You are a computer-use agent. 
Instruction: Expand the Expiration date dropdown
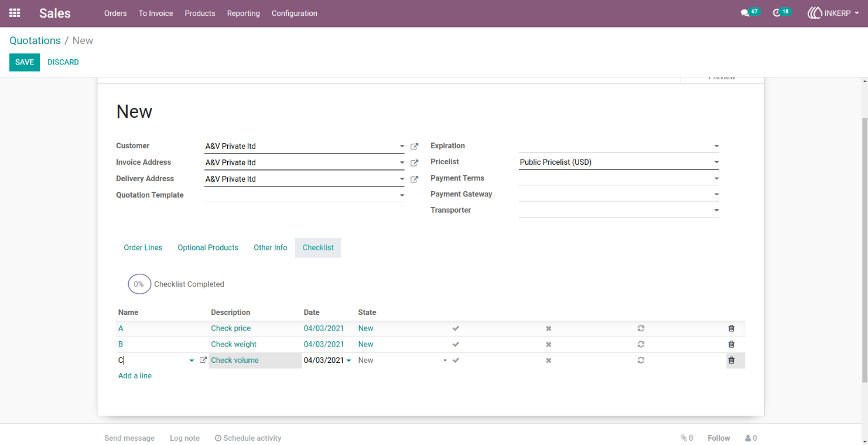(716, 146)
